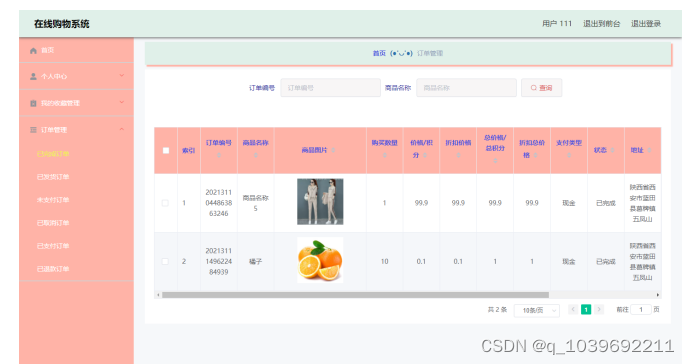Click 已完成 status in the 橘子 row

coord(606,262)
